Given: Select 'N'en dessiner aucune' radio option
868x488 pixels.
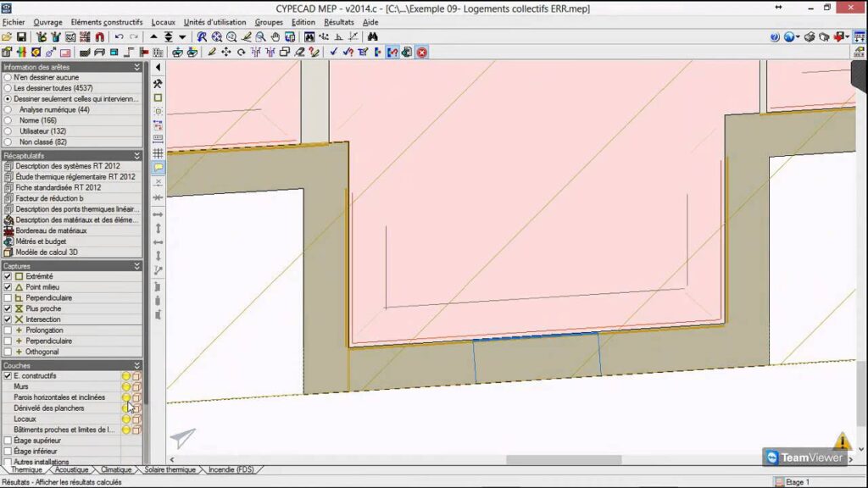Looking at the screenshot, I should (x=8, y=77).
